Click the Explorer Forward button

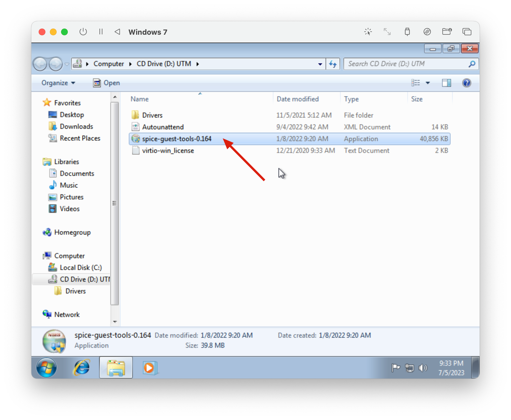tap(56, 64)
